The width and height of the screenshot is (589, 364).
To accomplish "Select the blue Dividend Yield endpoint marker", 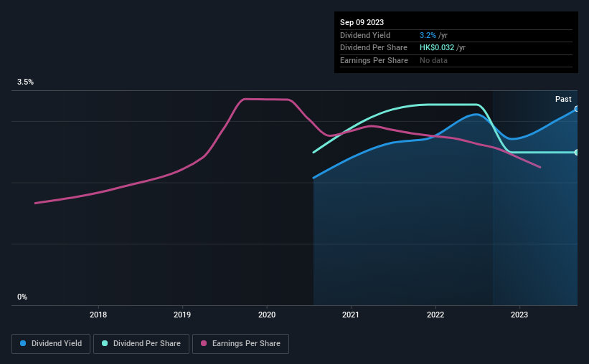I will 576,109.
